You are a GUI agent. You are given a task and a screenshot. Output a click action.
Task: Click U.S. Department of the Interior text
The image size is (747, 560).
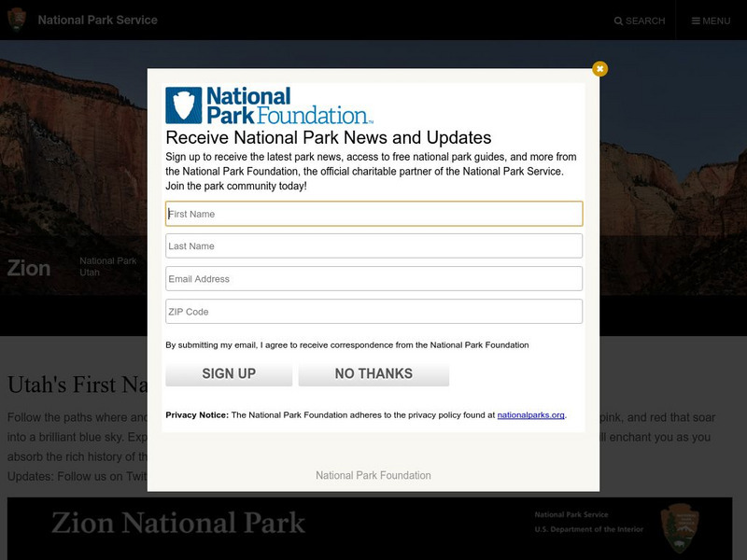click(589, 529)
